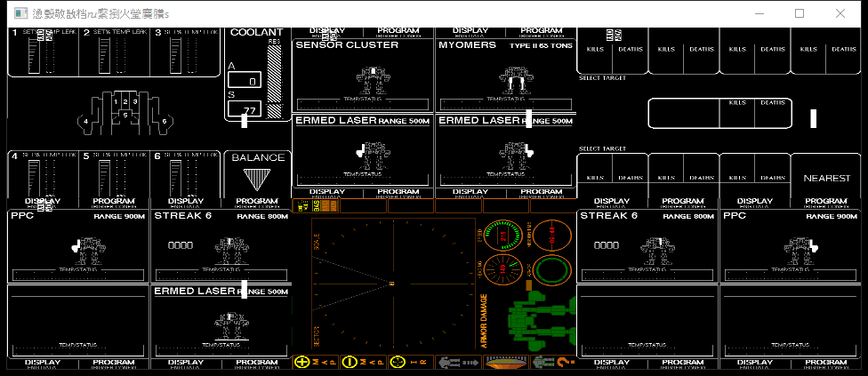The width and height of the screenshot is (868, 376).
Task: Click the green armor damage mech figure
Action: tap(542, 322)
